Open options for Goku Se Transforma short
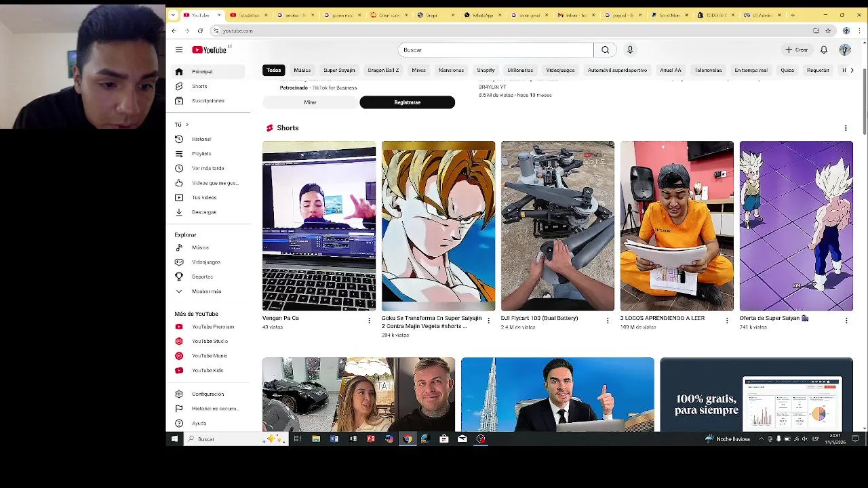 pyautogui.click(x=488, y=321)
